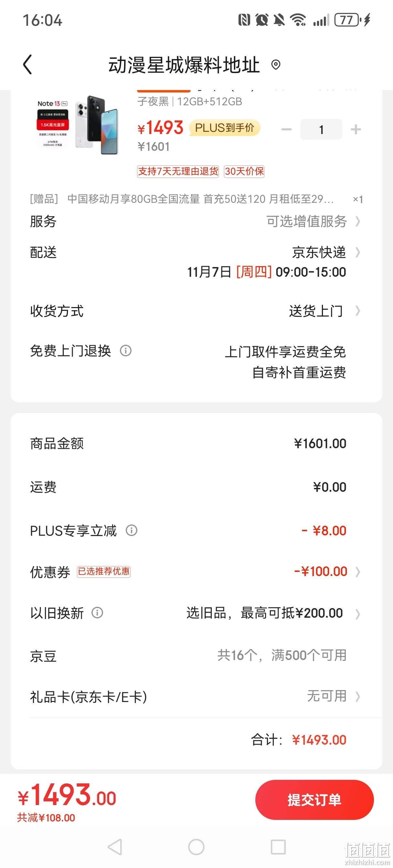This screenshot has height=868, width=393.
Task: Tap the quantity field showing 1
Action: 321,129
